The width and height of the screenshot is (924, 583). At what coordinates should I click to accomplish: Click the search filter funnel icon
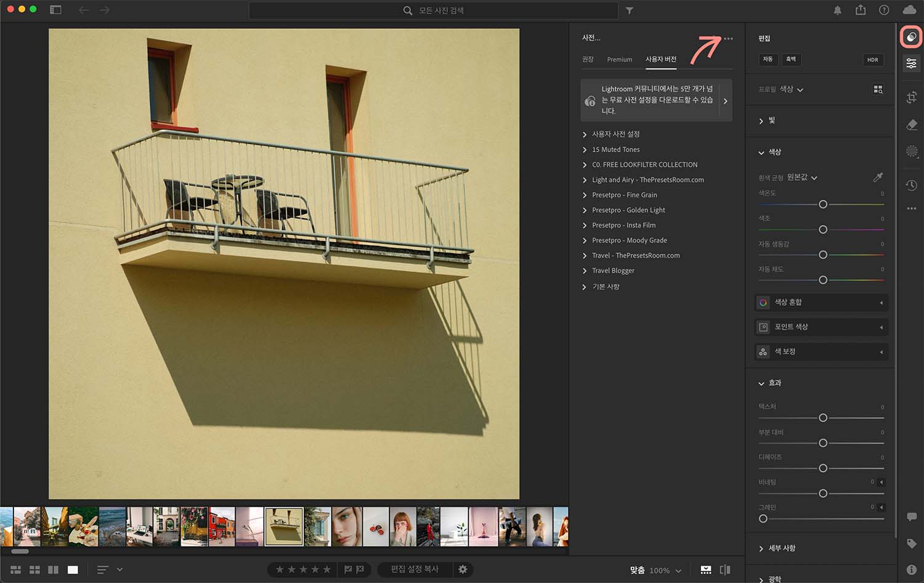pyautogui.click(x=629, y=10)
